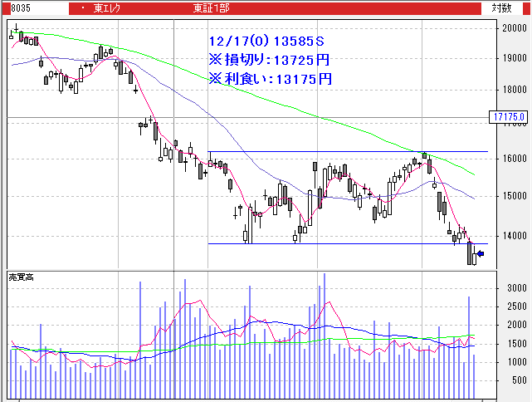Click the 対数 scale label at top right
The width and height of the screenshot is (532, 402).
pyautogui.click(x=501, y=7)
